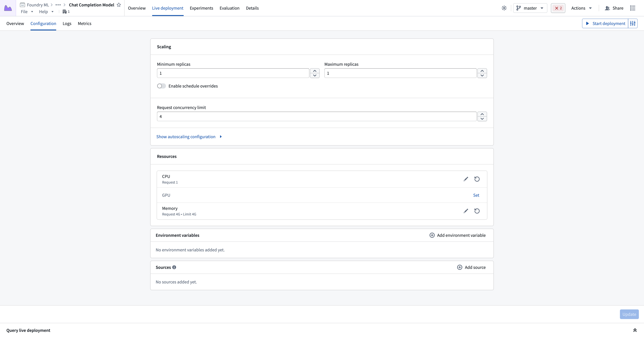
Task: Open the master branch dropdown
Action: (x=530, y=8)
